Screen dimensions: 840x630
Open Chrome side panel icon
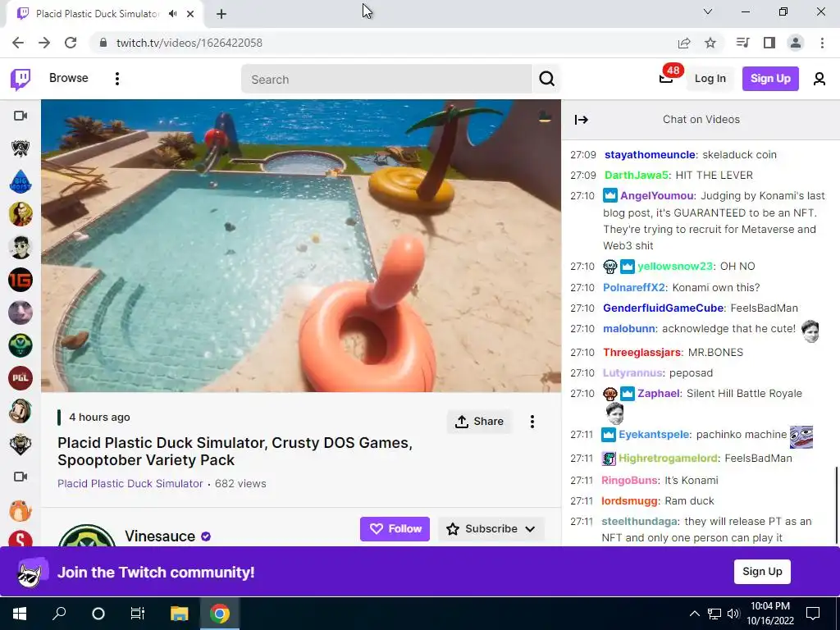pos(769,43)
